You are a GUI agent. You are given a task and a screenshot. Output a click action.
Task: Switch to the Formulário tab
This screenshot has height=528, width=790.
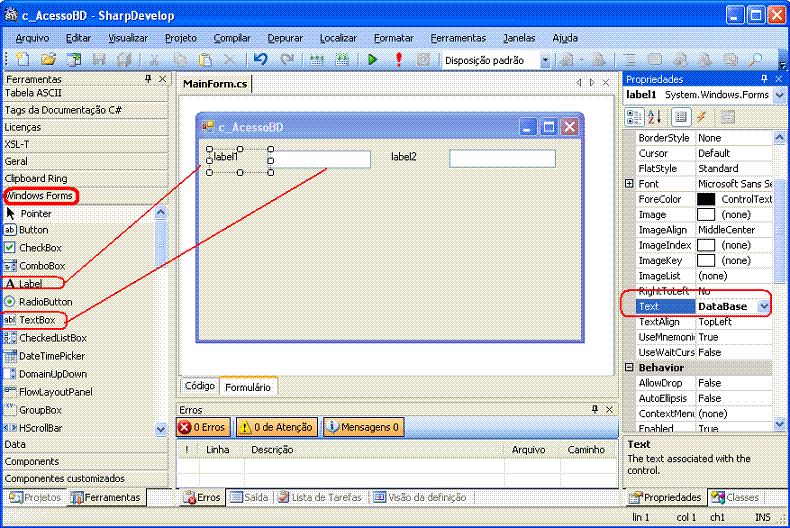coord(248,387)
